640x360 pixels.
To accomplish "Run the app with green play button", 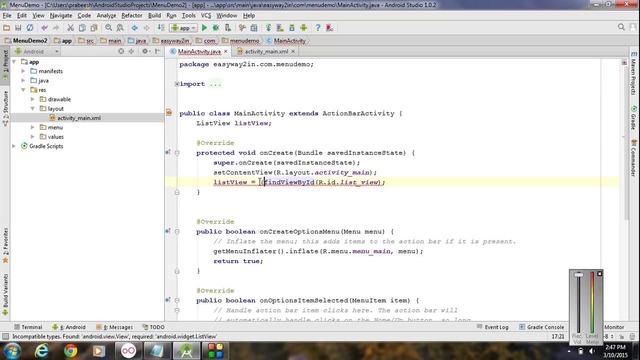I will coord(204,28).
